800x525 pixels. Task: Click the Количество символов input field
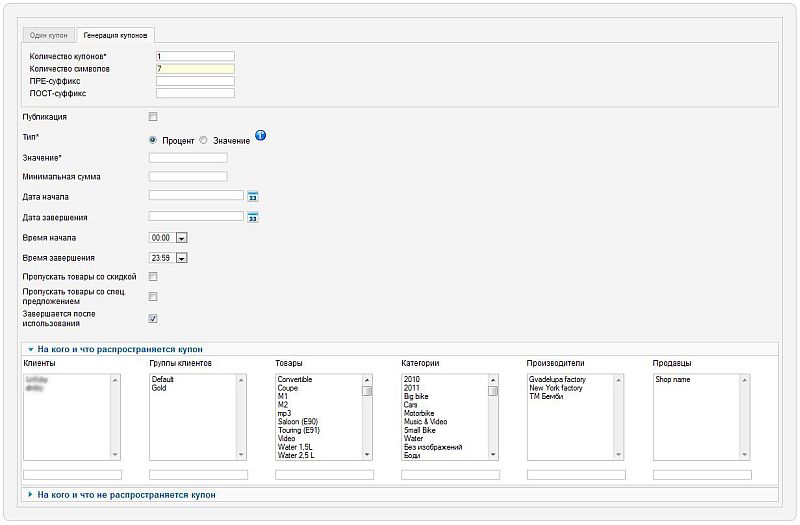click(194, 69)
